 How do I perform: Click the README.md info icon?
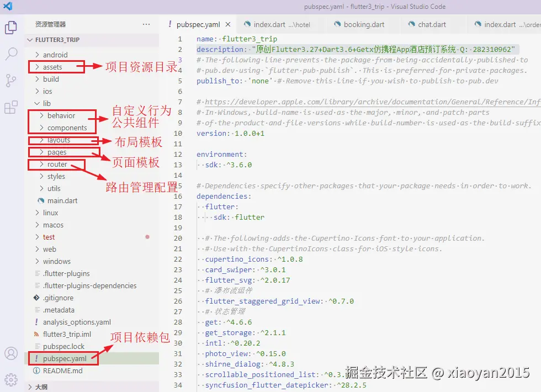click(36, 370)
